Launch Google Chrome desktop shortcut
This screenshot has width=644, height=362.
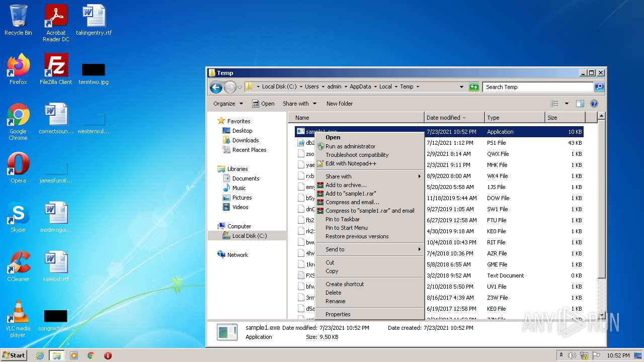(x=18, y=122)
